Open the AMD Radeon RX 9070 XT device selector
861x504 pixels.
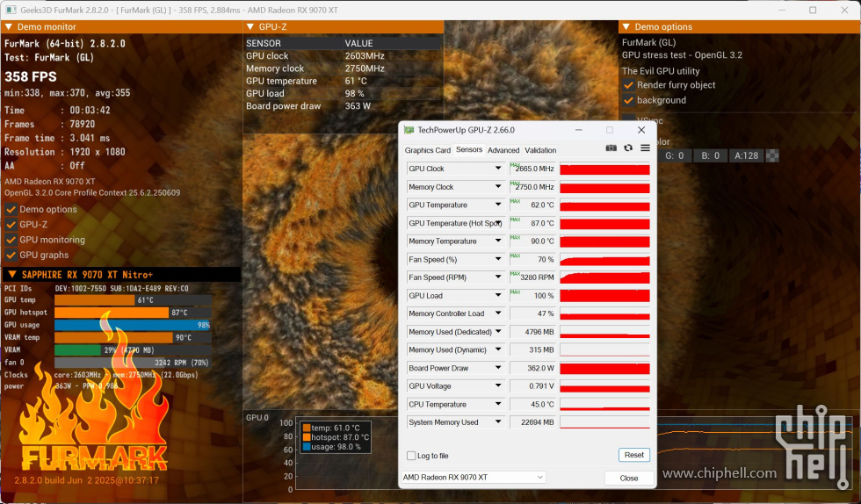tap(474, 478)
